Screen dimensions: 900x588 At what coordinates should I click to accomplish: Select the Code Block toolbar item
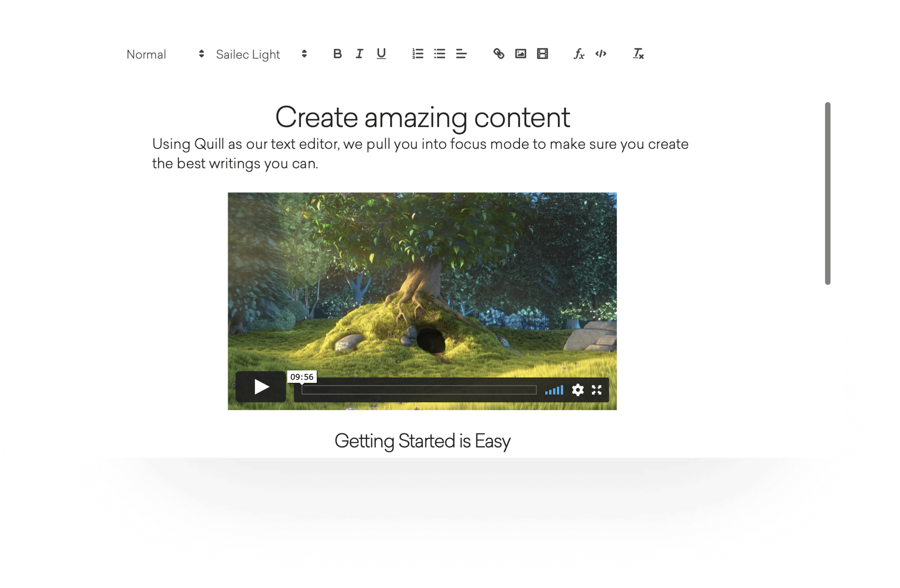click(x=600, y=54)
